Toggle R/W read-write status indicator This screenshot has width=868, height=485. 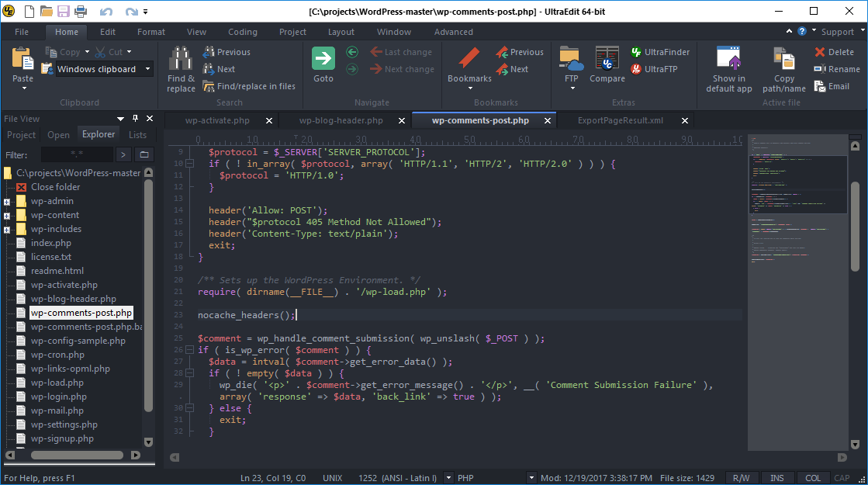coord(741,478)
